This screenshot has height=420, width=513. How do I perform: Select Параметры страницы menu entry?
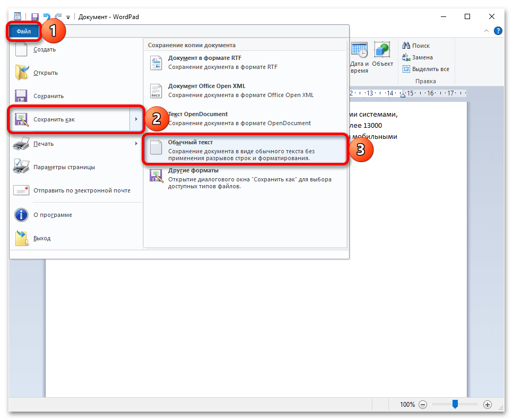click(76, 167)
